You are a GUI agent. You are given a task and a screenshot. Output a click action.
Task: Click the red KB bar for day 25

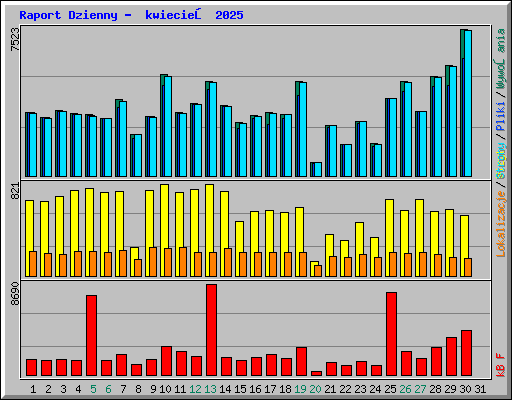392,334
